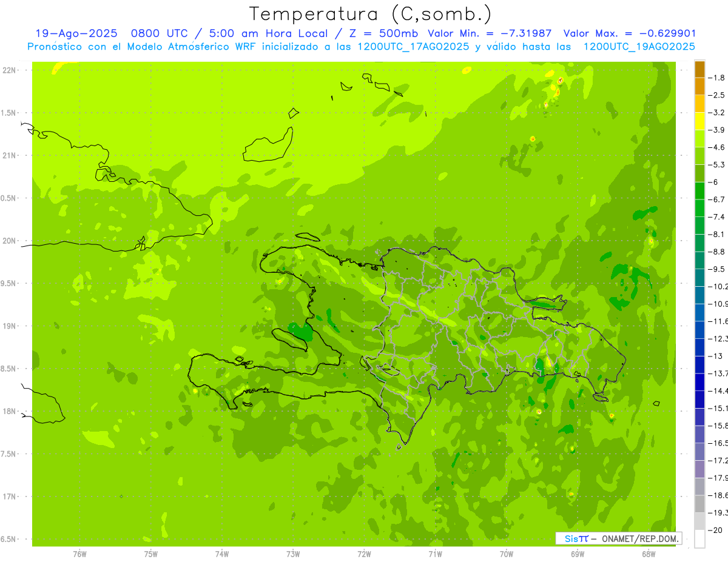
Task: Click the '68W' longitude label
Action: pos(649,554)
